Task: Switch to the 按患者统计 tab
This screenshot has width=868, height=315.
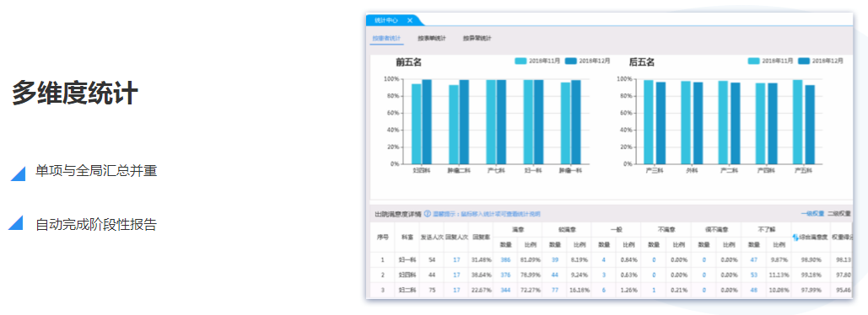Action: 386,38
